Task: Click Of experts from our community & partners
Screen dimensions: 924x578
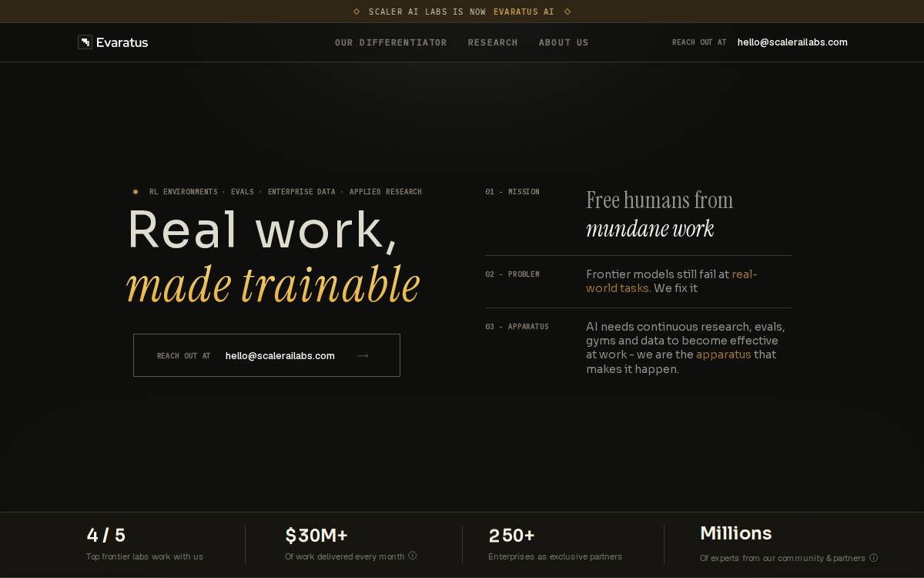Action: click(782, 558)
